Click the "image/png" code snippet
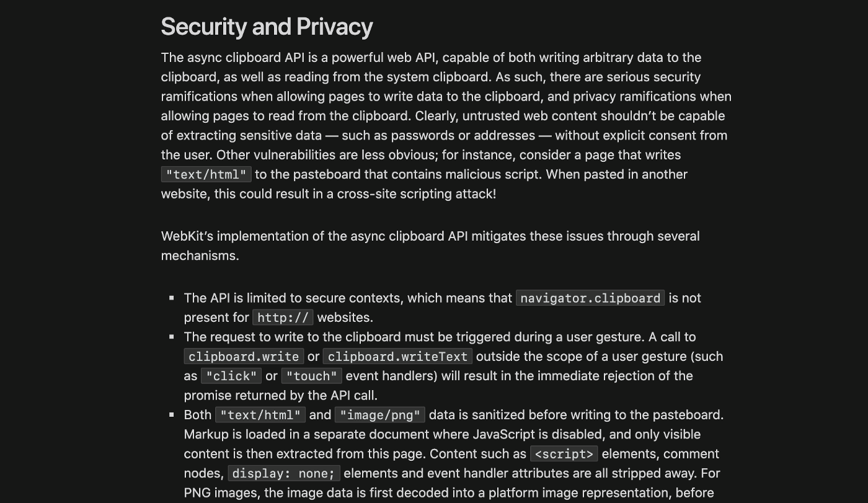 pos(380,415)
